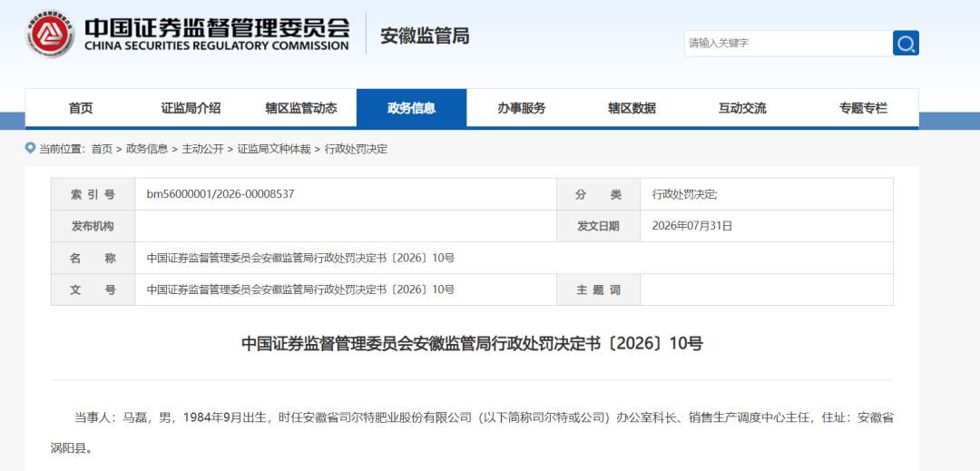Screen dimensions: 980x471
Task: Click 证监局文种体裁 breadcrumb link
Action: point(274,150)
